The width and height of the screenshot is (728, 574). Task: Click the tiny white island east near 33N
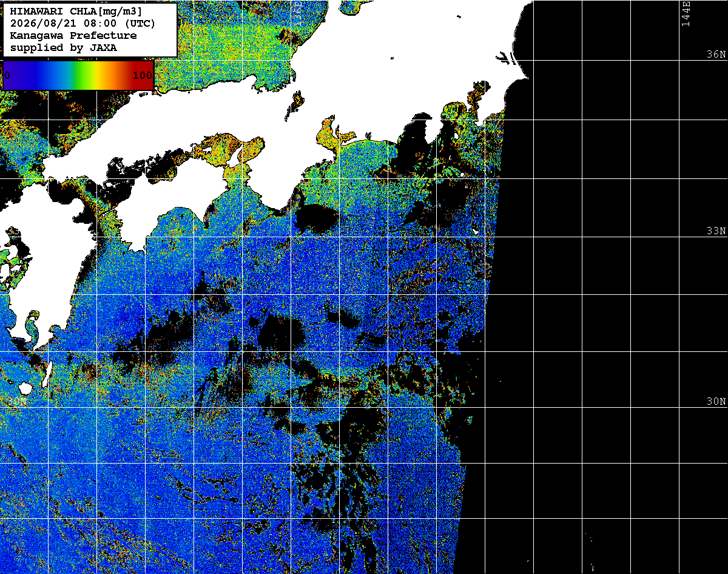click(476, 232)
